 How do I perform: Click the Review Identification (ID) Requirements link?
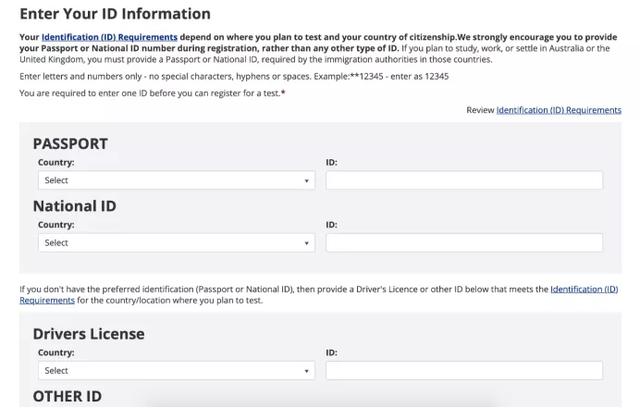[558, 110]
